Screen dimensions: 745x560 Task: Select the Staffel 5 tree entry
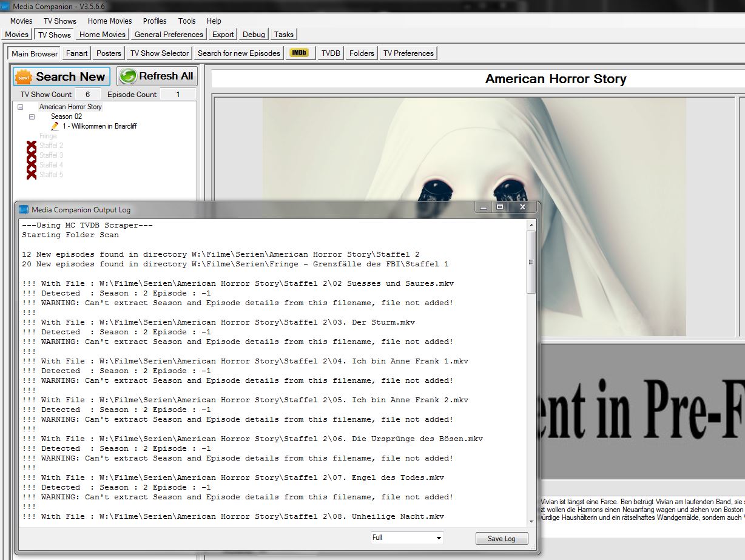51,175
